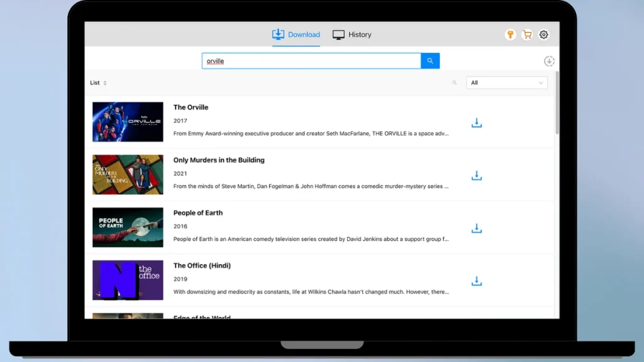
Task: Open Only Murders in the Building thumbnail
Action: pyautogui.click(x=128, y=175)
